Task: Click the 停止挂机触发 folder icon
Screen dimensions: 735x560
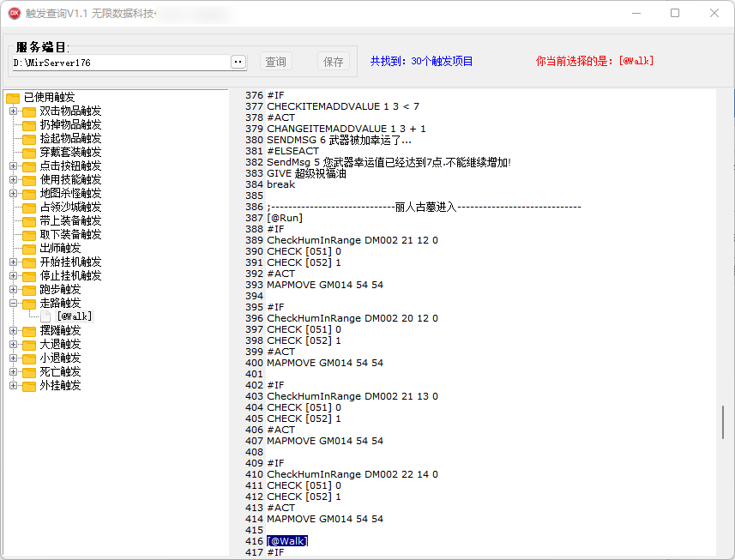Action: [x=29, y=276]
